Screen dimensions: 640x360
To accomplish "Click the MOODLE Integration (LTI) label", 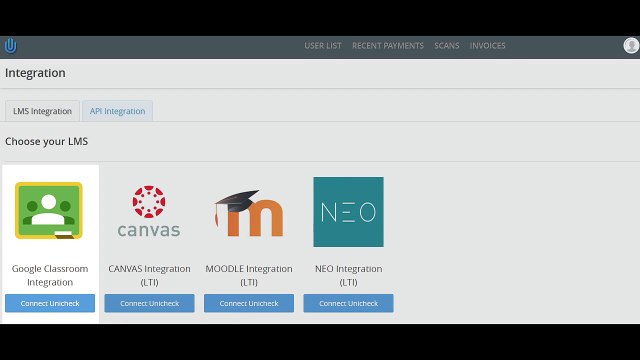I will tap(249, 276).
